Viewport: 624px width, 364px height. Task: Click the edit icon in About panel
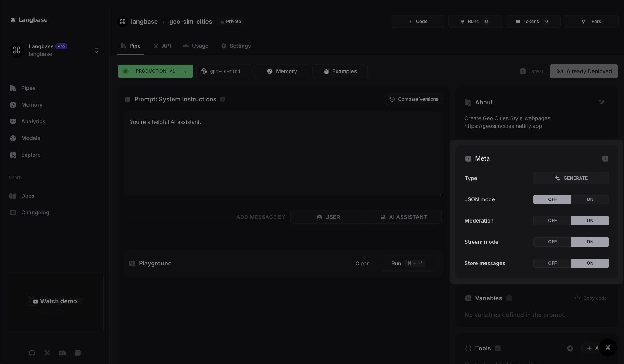point(601,102)
